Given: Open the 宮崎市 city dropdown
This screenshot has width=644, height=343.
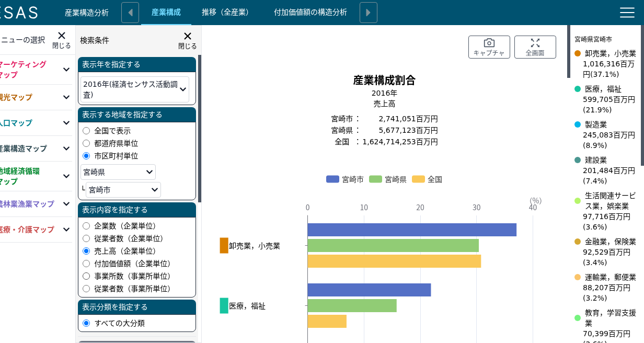Looking at the screenshot, I should click(x=123, y=190).
